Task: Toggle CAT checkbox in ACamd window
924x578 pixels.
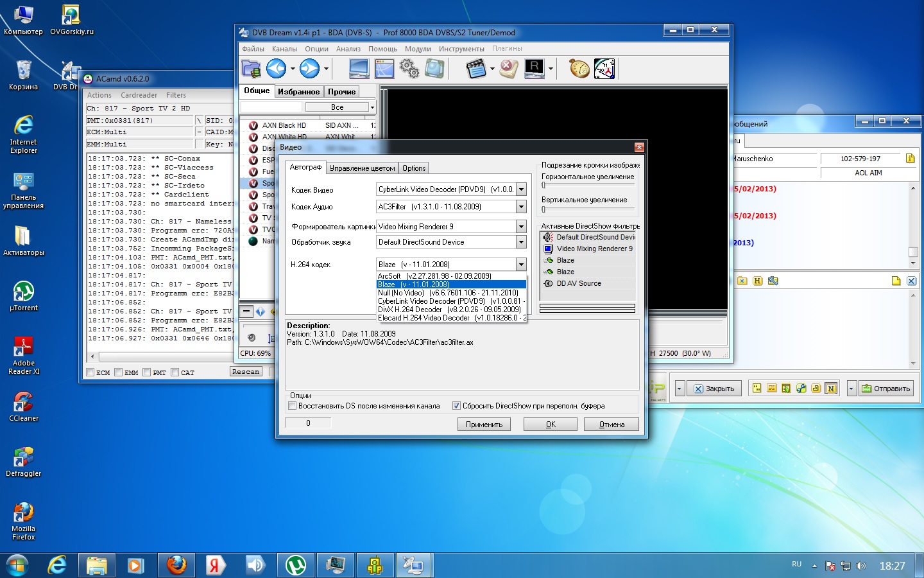Action: (175, 372)
